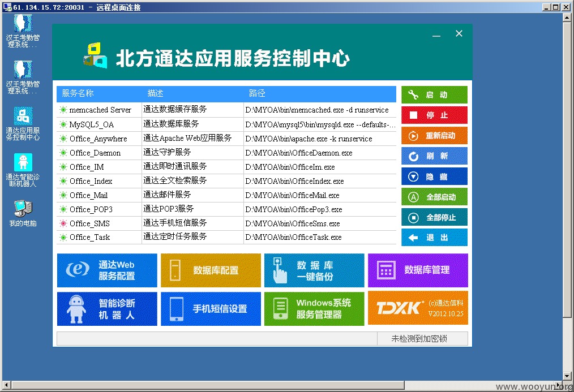Click the 启动 start service button
Image resolution: width=574 pixels, height=392 pixels.
click(x=434, y=95)
